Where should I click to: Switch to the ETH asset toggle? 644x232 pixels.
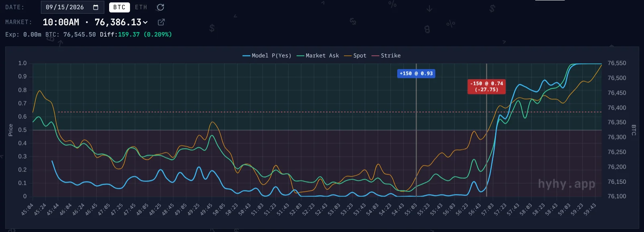point(141,7)
